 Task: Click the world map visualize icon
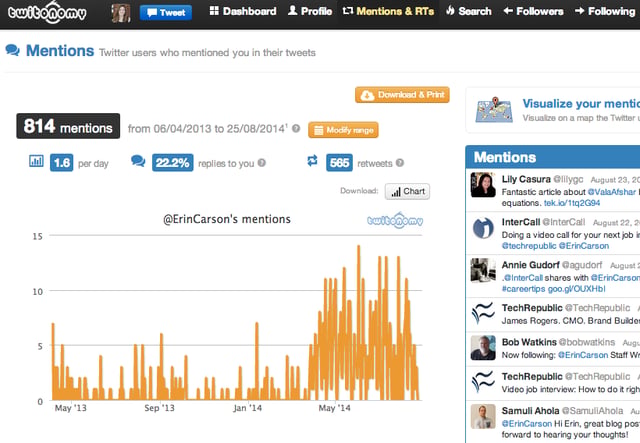[494, 109]
